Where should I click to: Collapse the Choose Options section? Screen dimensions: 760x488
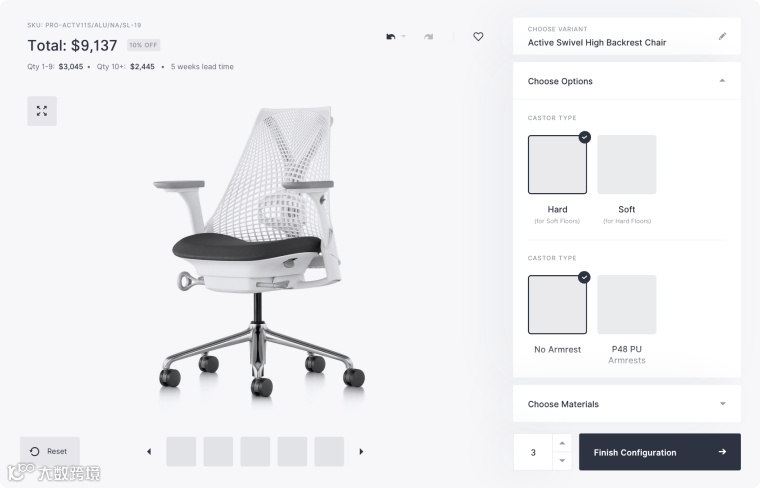(722, 80)
